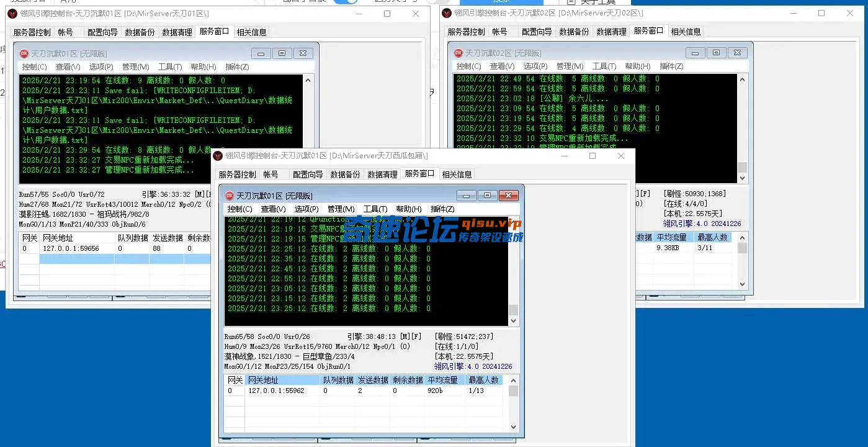
Task: Click 网关地址 column header in 天刀西瓜包厢 table
Action: (x=283, y=380)
